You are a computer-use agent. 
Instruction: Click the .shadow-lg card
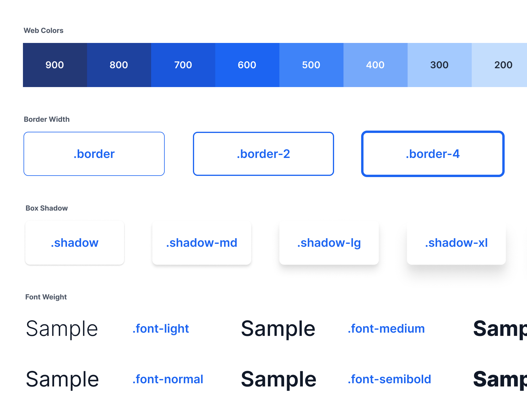pyautogui.click(x=329, y=243)
